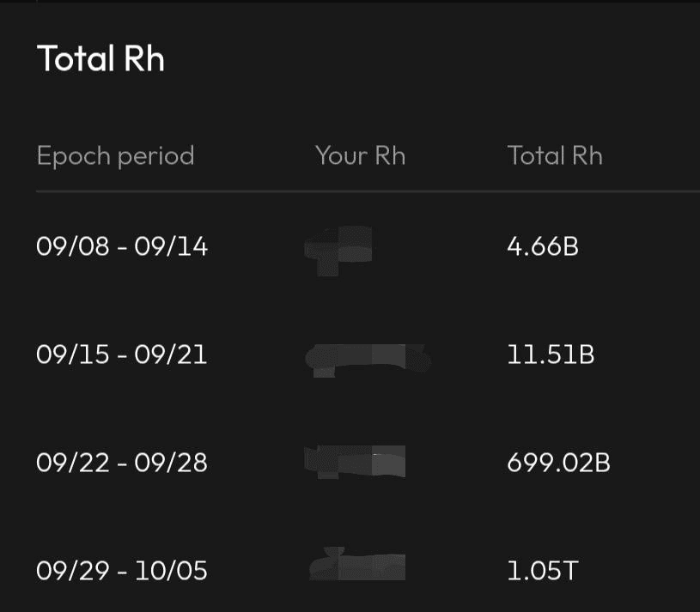Click blurred Your Rh value beside 699.02B

tap(356, 462)
